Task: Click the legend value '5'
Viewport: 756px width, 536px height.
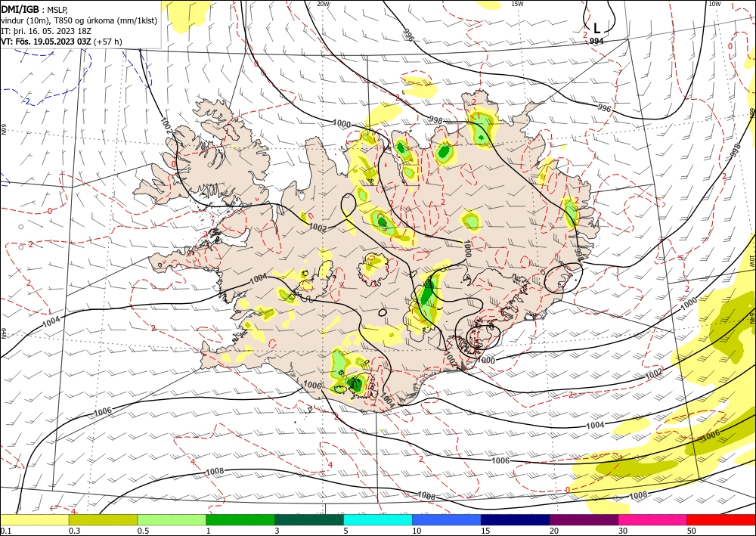Action: pyautogui.click(x=345, y=531)
